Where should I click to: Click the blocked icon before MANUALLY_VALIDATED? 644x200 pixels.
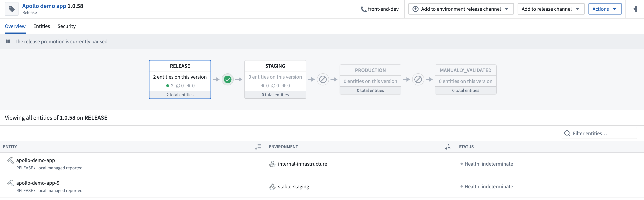pyautogui.click(x=418, y=80)
